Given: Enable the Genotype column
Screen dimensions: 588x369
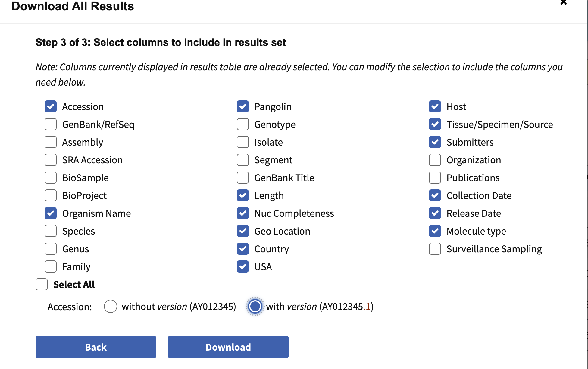Looking at the screenshot, I should [x=243, y=124].
